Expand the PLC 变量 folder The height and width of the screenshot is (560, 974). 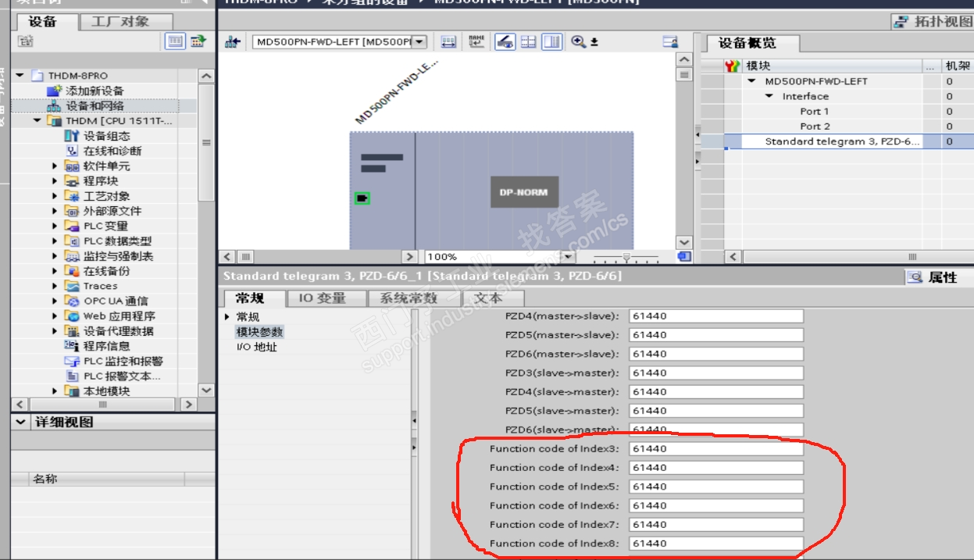pos(55,226)
